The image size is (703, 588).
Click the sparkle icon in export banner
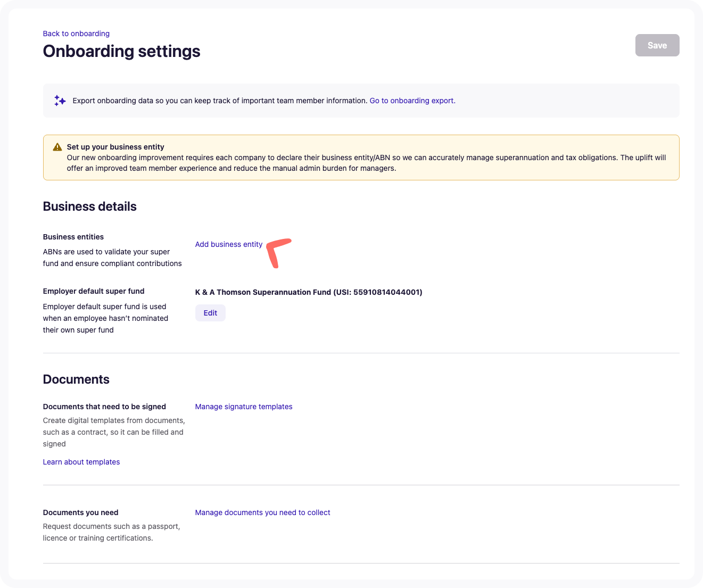point(60,101)
